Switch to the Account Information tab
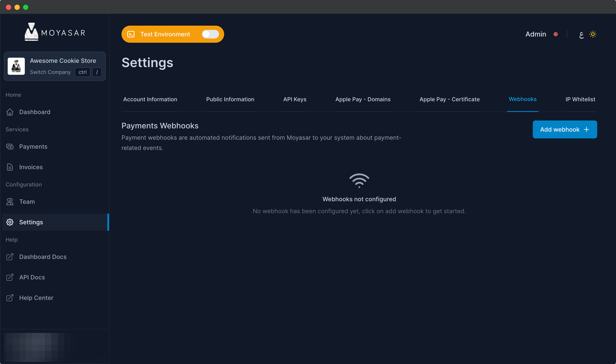616x364 pixels. coord(150,99)
